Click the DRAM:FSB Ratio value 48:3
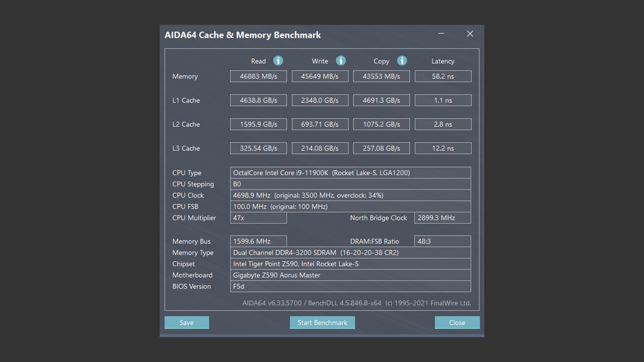644x362 pixels. 442,241
